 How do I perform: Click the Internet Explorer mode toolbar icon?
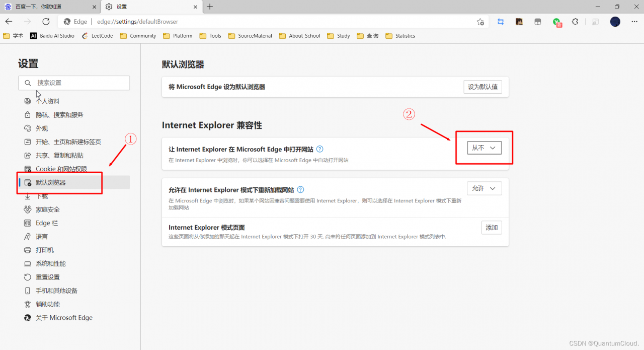(x=596, y=22)
